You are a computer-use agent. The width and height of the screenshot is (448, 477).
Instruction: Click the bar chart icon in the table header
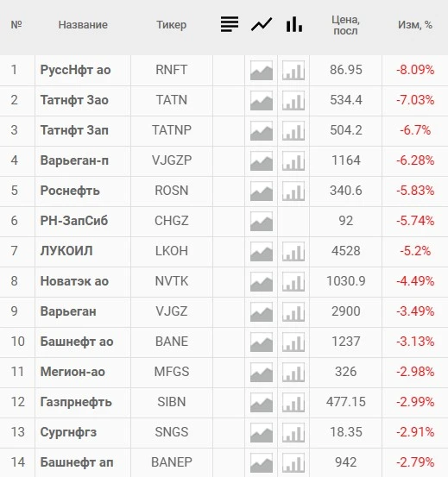click(294, 24)
